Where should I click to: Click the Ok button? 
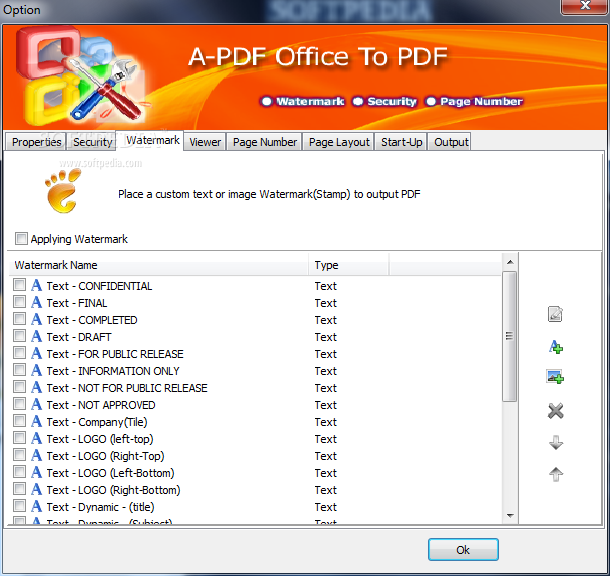coord(463,550)
